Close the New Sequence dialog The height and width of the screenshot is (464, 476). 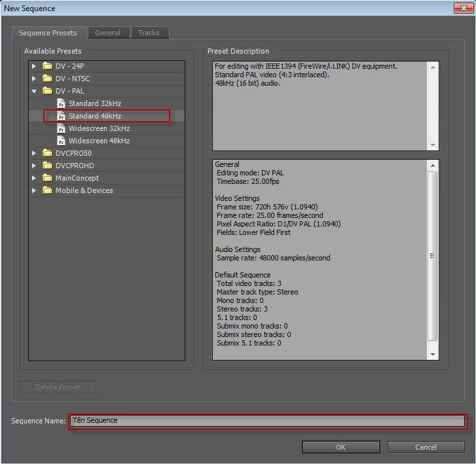tap(464, 9)
